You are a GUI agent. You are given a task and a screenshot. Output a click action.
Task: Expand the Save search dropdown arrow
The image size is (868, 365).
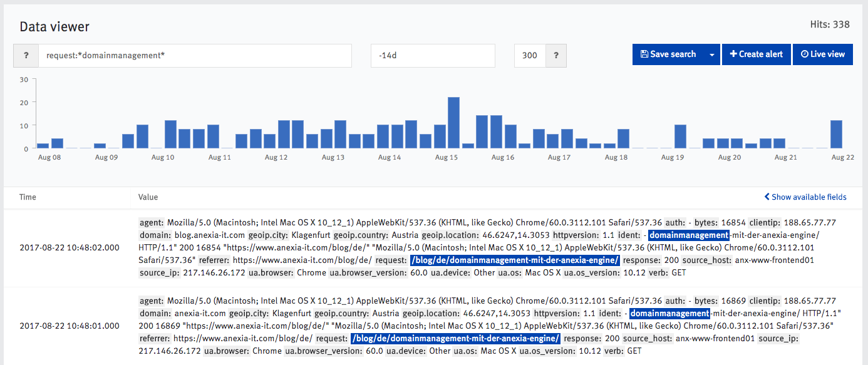(711, 54)
